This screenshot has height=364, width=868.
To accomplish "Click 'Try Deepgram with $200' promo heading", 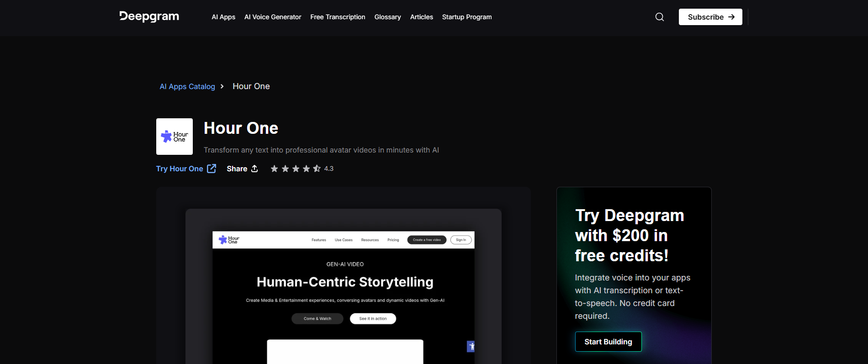I will [x=630, y=235].
